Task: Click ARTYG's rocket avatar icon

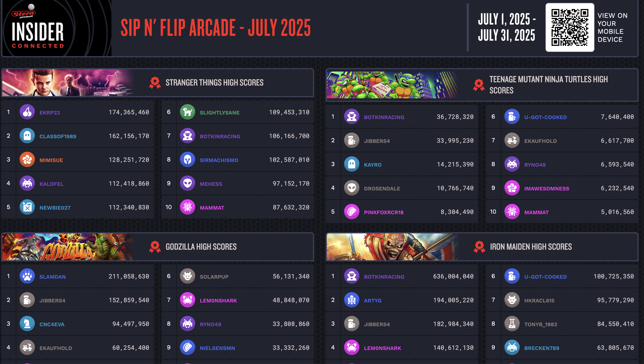Action: tap(352, 300)
